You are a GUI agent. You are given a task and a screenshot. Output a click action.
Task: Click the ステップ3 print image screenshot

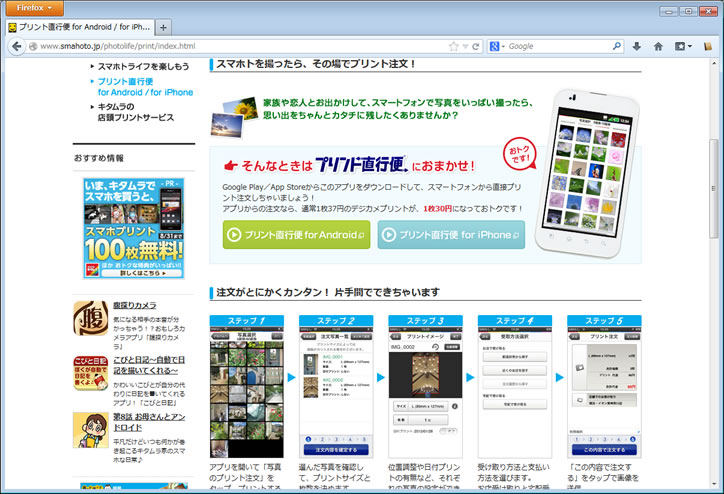tap(425, 392)
